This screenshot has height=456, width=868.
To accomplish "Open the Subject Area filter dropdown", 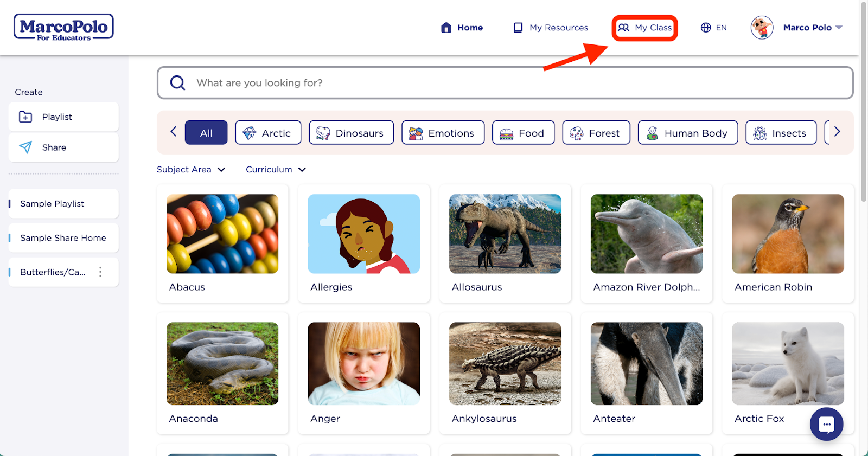I will [191, 169].
